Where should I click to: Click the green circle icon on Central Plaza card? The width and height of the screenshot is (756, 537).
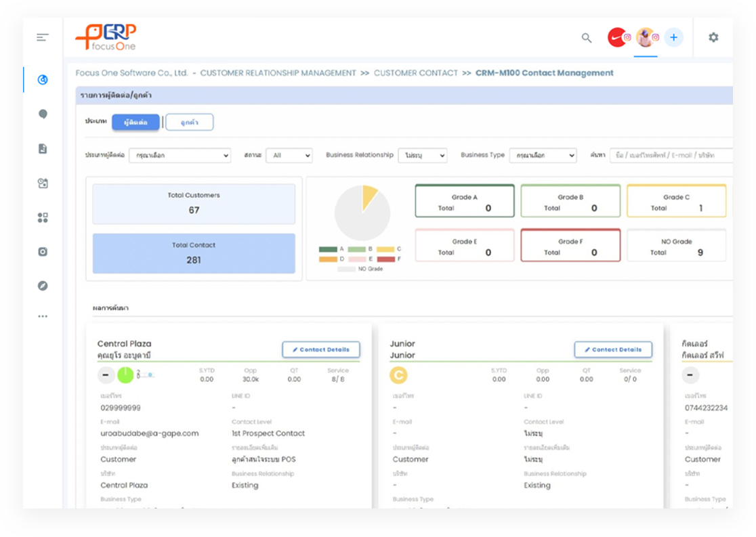pyautogui.click(x=125, y=375)
